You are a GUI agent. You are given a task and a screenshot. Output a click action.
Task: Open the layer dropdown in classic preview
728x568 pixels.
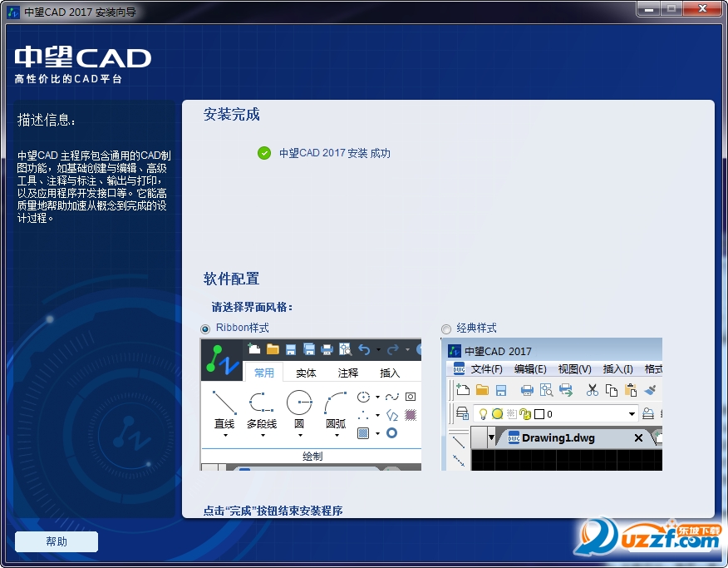point(632,414)
